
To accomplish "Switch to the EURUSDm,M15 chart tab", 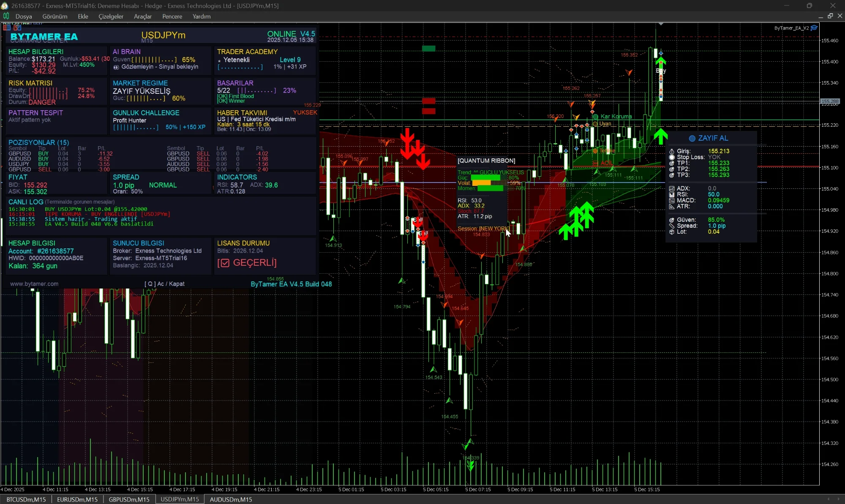I will pos(77,499).
